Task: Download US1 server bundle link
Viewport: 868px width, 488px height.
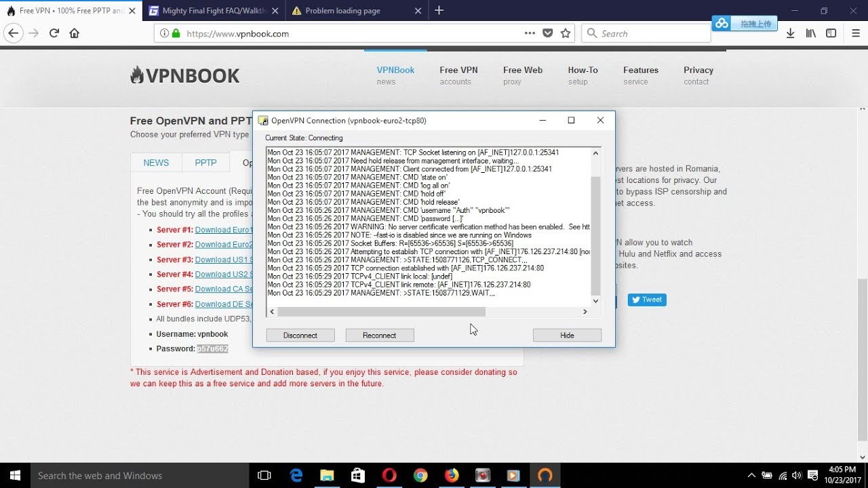Action: pos(224,260)
